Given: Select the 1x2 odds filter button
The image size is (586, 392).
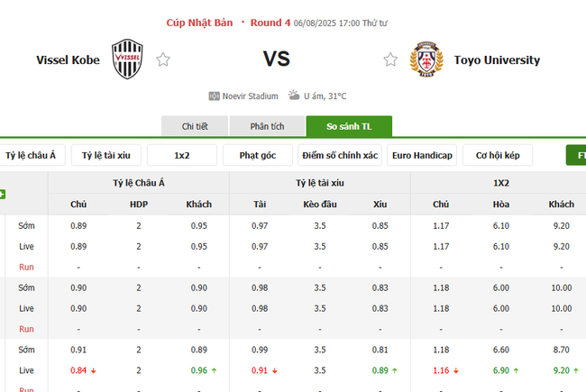Looking at the screenshot, I should 182,155.
